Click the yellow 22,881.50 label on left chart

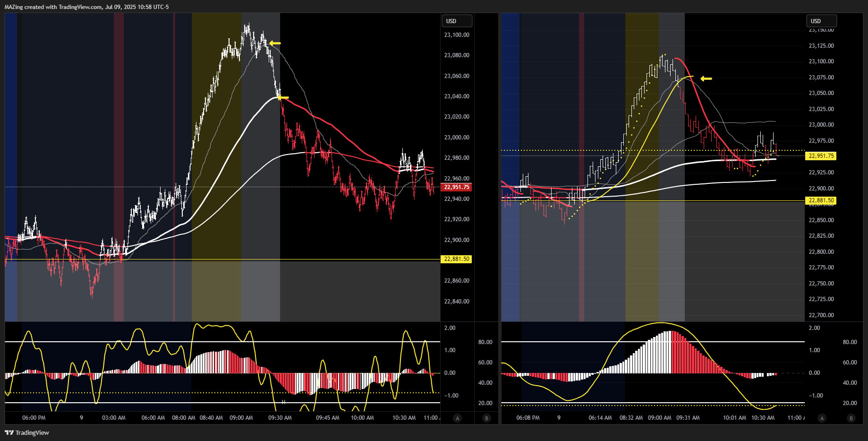pyautogui.click(x=456, y=259)
